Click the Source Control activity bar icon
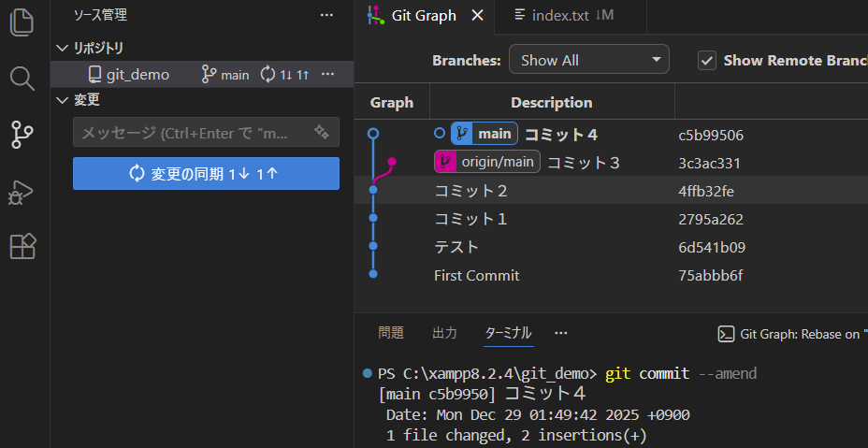The image size is (868, 448). 22,135
